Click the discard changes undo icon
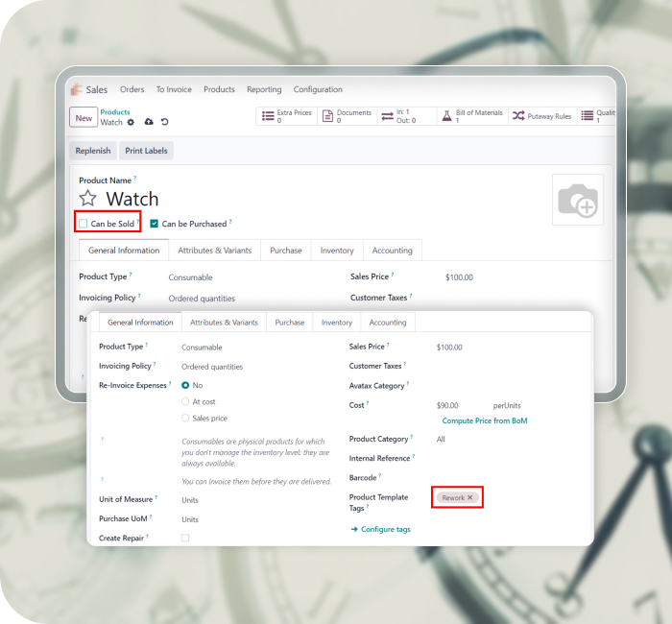The width and height of the screenshot is (672, 624). point(164,122)
